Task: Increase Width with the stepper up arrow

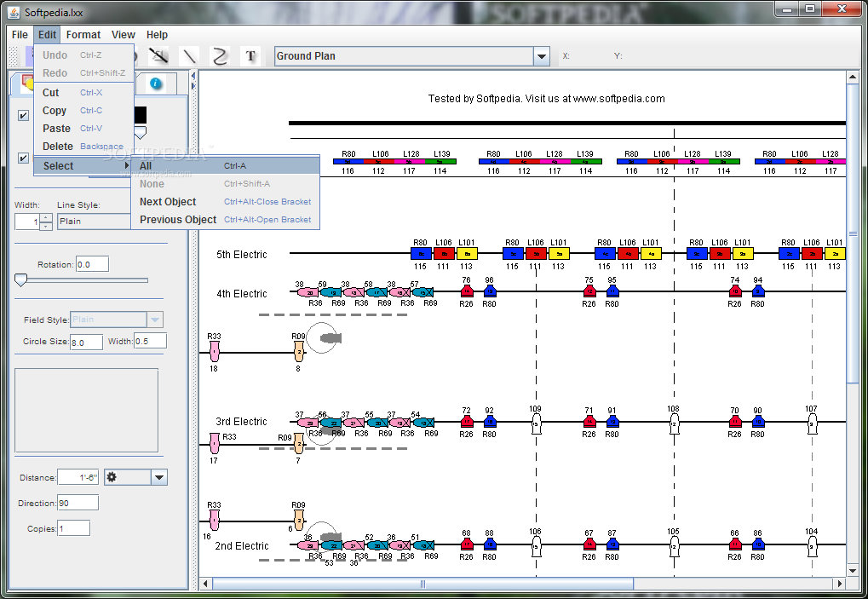Action: [46, 217]
